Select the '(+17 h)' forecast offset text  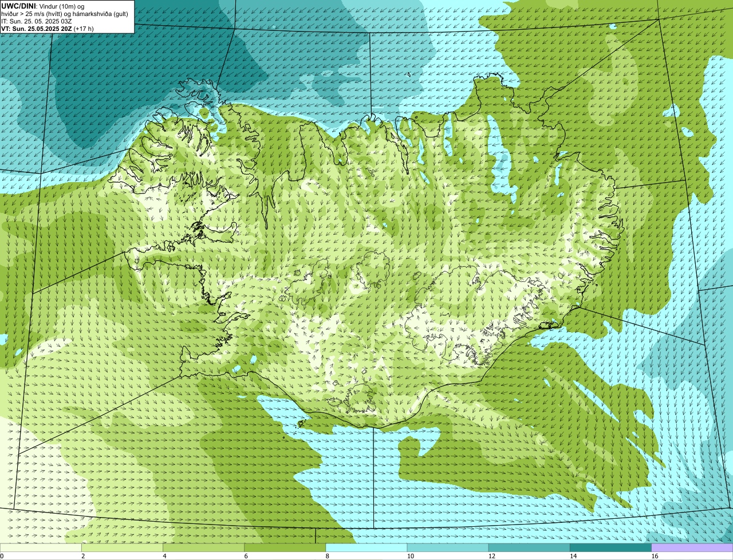(84, 29)
